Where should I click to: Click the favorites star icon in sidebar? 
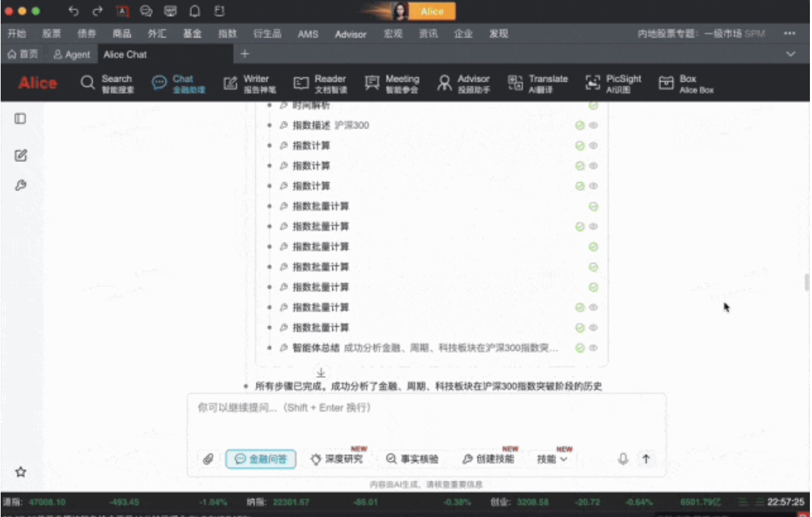coord(21,471)
